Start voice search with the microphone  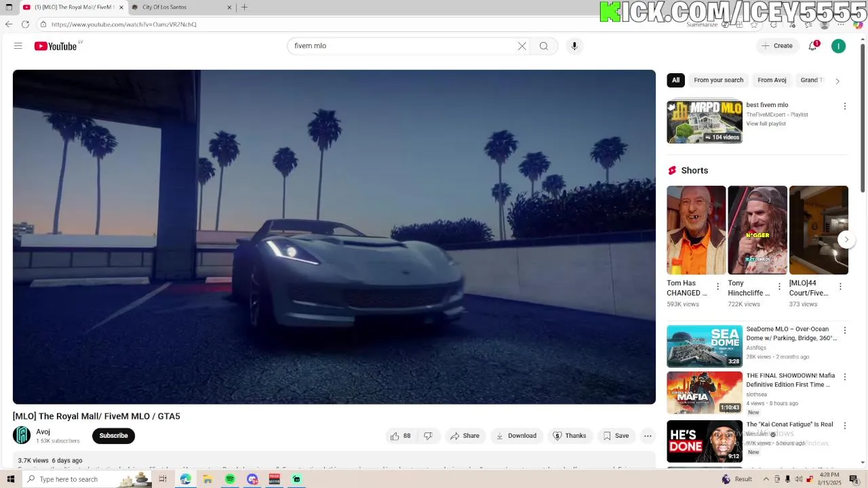tap(574, 46)
